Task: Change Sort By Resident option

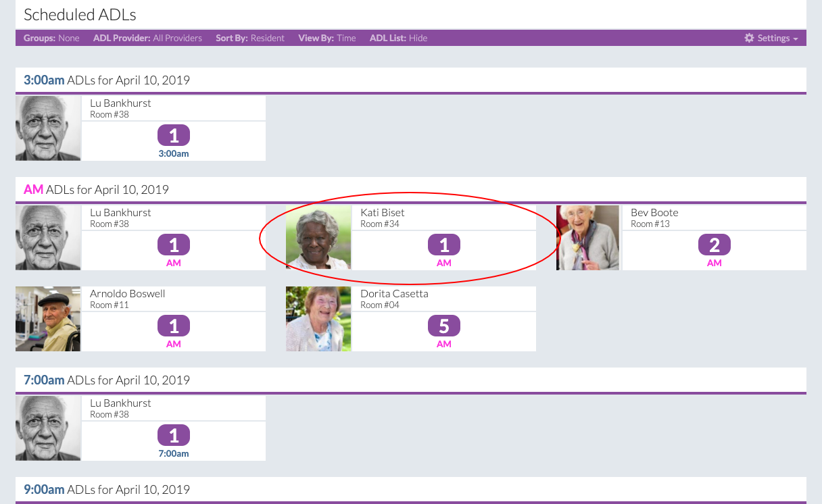Action: point(250,38)
